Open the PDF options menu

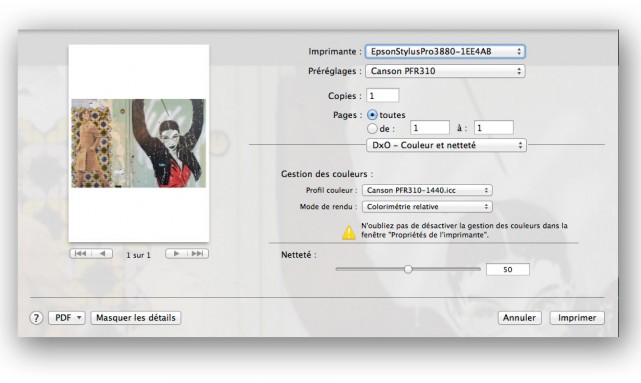[67, 318]
